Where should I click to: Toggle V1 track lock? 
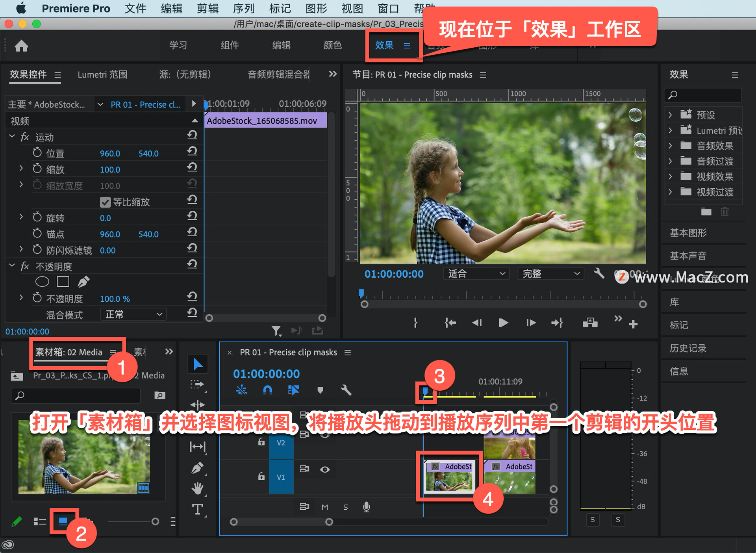coord(261,476)
